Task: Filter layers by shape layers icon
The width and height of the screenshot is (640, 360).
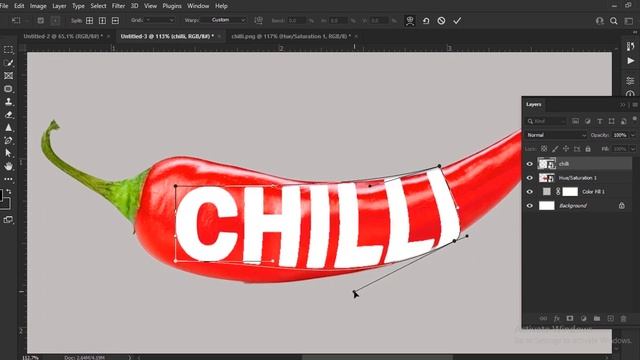Action: pos(611,121)
